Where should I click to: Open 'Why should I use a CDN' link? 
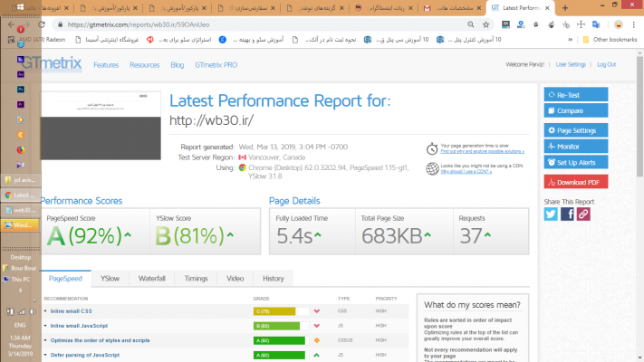pos(466,172)
